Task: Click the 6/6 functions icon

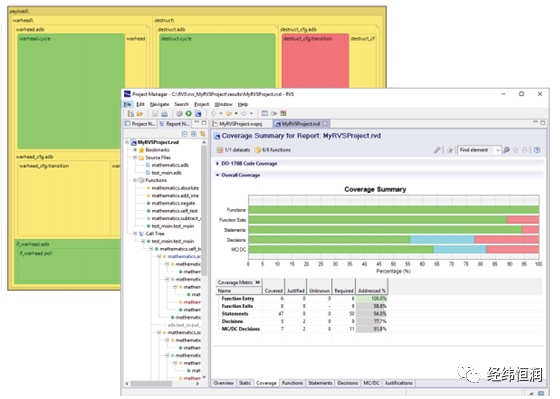Action: (x=258, y=150)
